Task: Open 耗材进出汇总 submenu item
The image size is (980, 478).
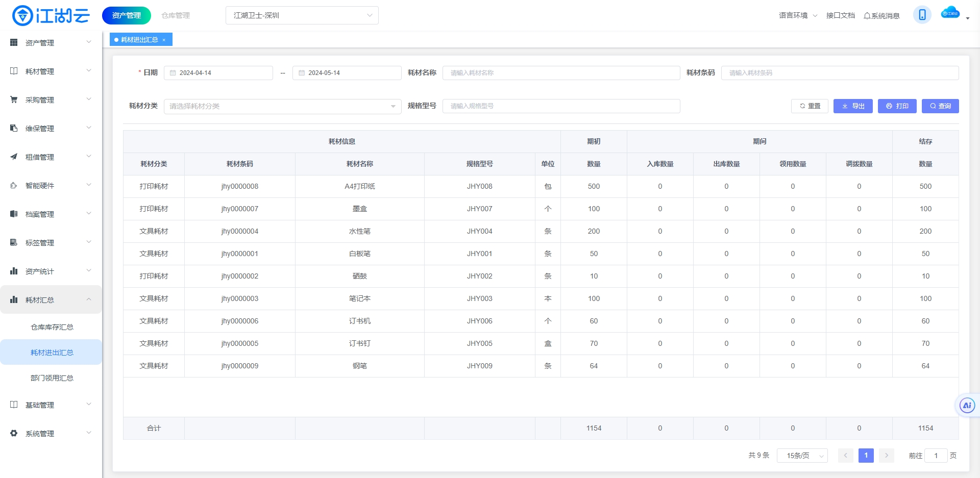Action: [52, 353]
